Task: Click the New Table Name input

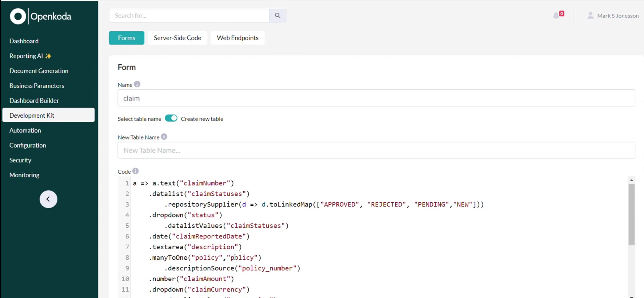Action: click(x=376, y=150)
